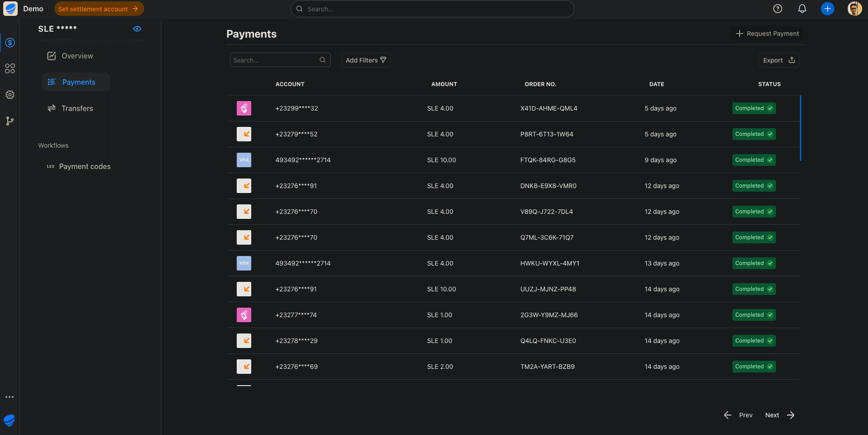Focus the payments table search field
The image size is (868, 435).
[x=280, y=60]
